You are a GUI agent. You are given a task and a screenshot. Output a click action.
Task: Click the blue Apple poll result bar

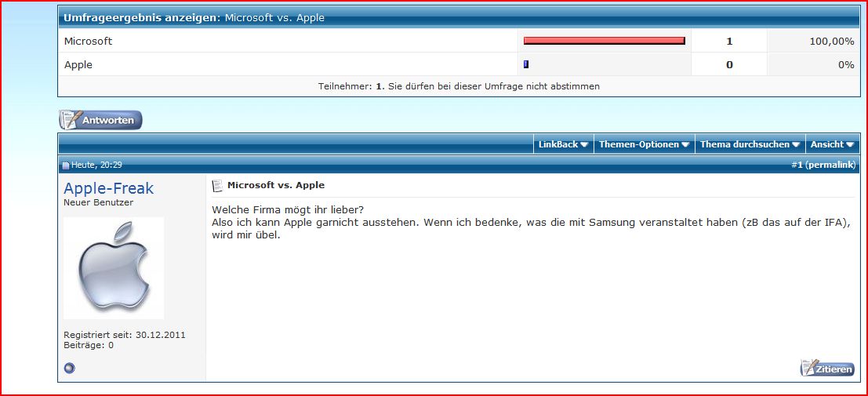coord(526,64)
